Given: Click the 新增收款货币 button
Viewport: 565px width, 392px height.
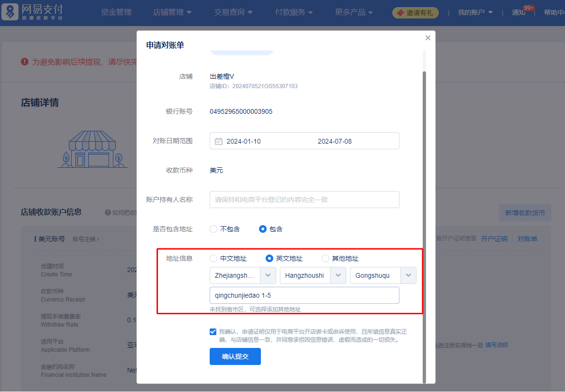Looking at the screenshot, I should [525, 213].
